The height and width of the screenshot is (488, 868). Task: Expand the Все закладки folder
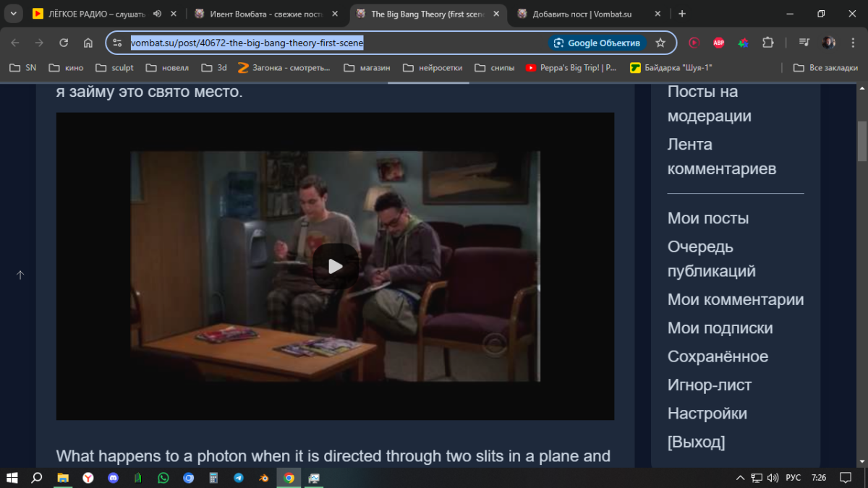coord(825,68)
